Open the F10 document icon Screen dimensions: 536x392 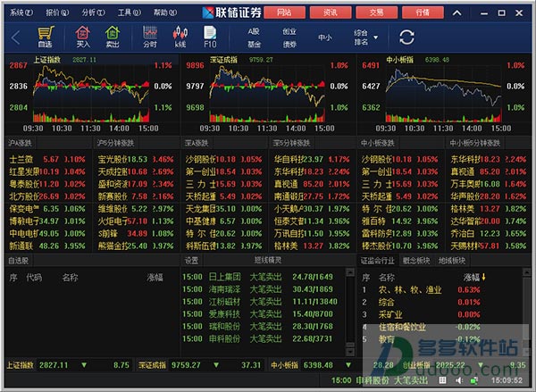(x=210, y=37)
